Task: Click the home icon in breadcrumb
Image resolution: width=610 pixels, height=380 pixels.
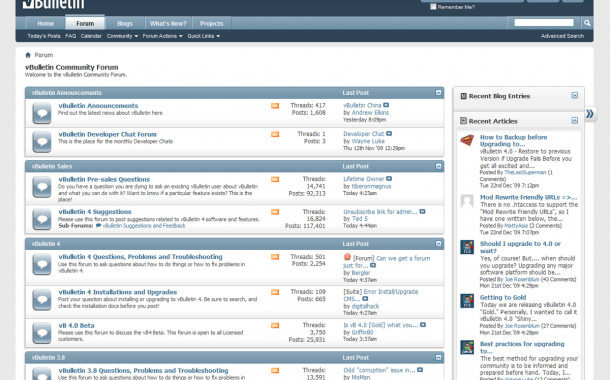Action: (28, 55)
